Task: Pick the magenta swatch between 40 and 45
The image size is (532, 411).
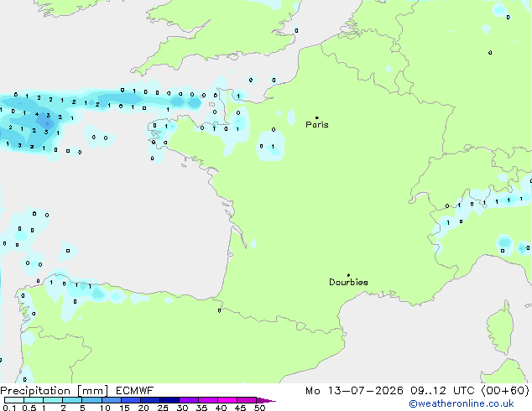Action: pos(227,400)
